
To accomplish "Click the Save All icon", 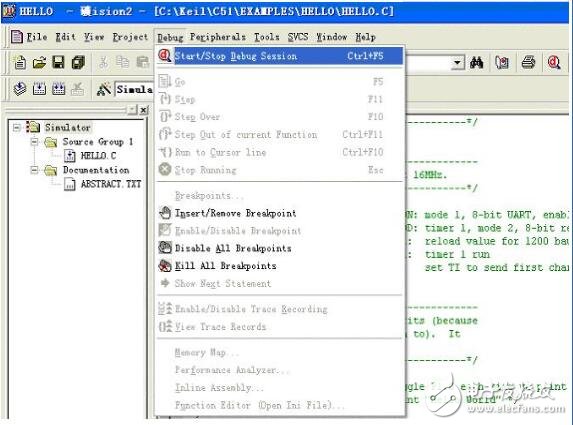I will [x=78, y=62].
